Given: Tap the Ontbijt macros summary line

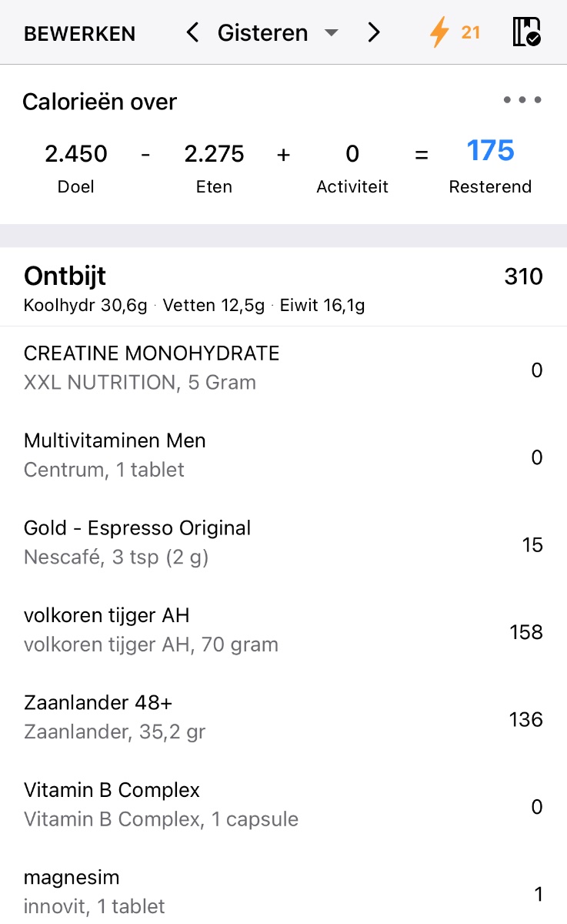Looking at the screenshot, I should point(194,306).
